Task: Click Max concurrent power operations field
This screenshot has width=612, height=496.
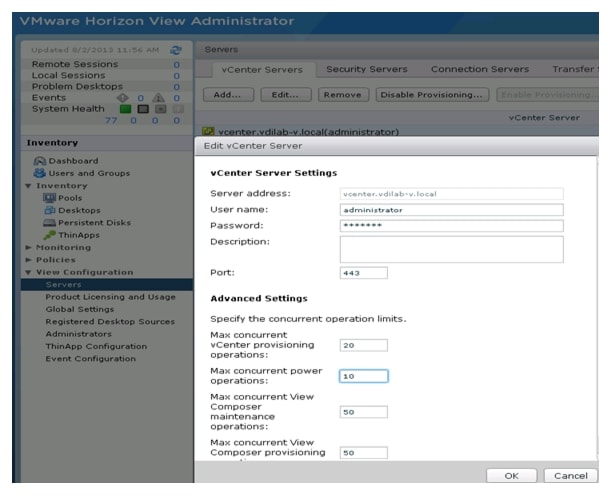Action: coord(363,376)
